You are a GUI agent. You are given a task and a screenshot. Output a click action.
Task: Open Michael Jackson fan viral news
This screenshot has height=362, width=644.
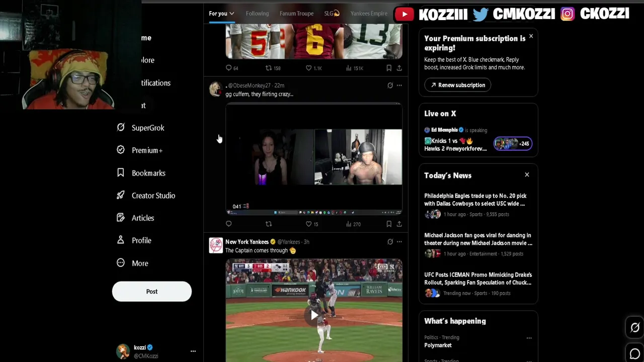click(478, 244)
